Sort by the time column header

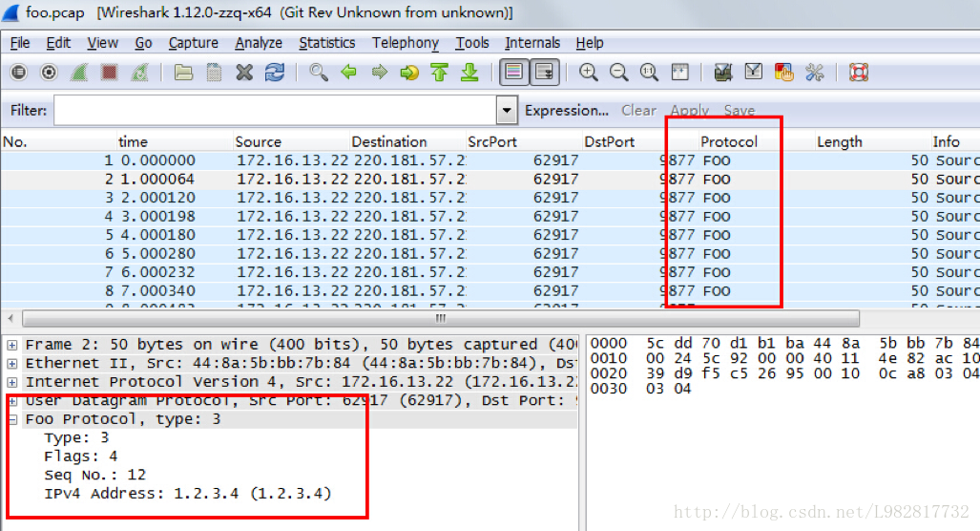point(175,142)
